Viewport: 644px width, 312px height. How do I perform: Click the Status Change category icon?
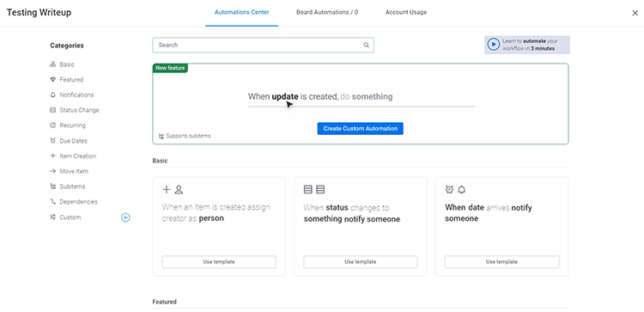(52, 110)
